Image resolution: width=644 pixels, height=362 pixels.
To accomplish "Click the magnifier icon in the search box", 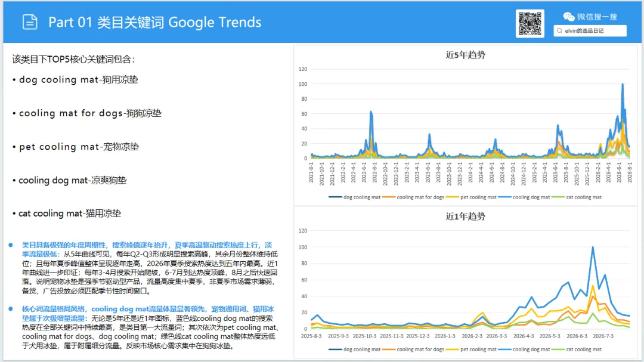I will (x=559, y=31).
